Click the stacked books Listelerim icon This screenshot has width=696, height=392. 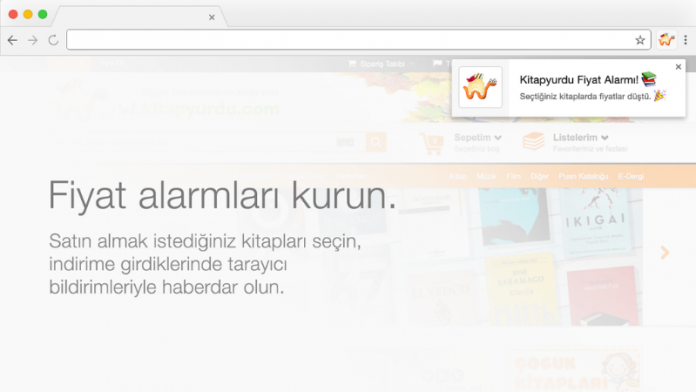534,141
